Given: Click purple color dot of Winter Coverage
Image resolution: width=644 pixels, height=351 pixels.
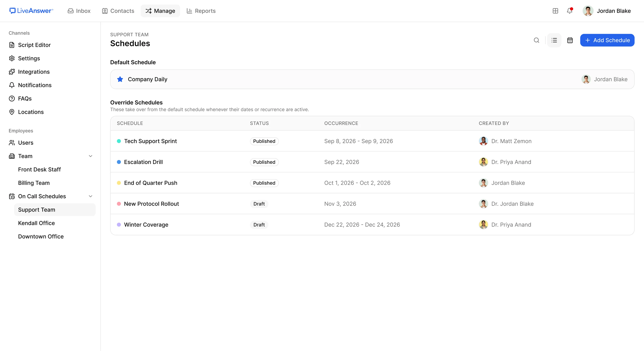Looking at the screenshot, I should click(119, 225).
